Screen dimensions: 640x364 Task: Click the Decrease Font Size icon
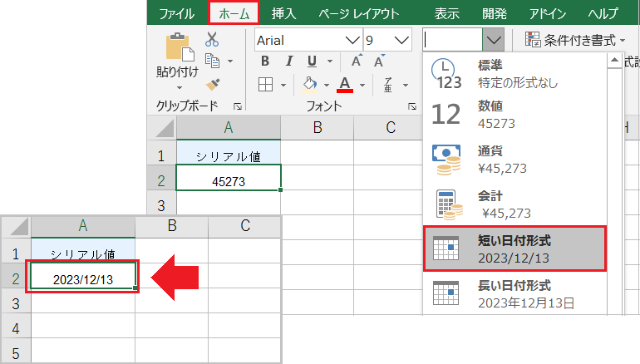(x=381, y=61)
